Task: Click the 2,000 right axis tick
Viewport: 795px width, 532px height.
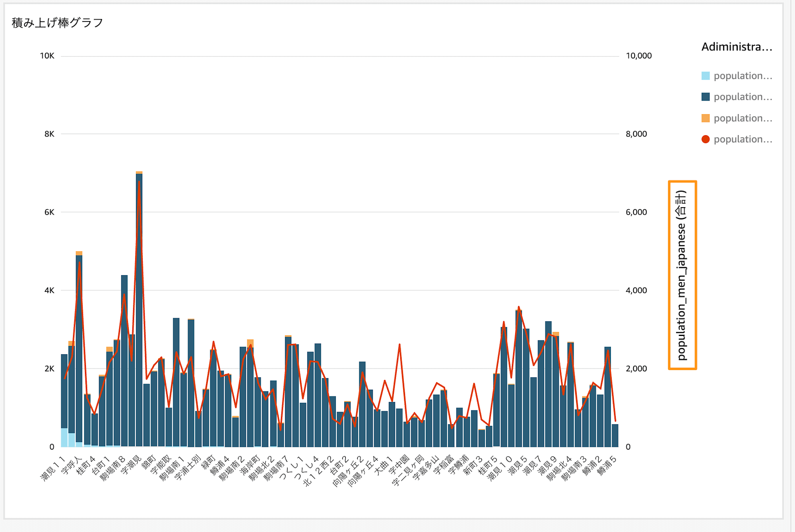Action: click(636, 369)
